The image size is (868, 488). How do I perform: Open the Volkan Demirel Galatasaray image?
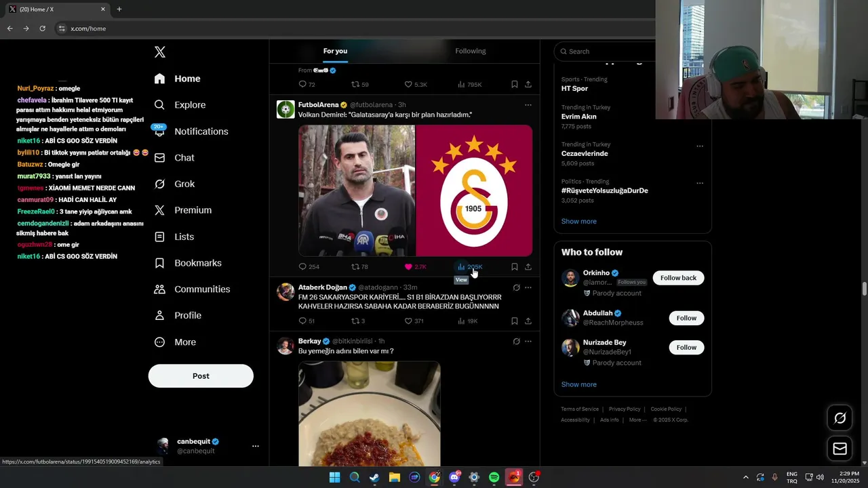[415, 190]
